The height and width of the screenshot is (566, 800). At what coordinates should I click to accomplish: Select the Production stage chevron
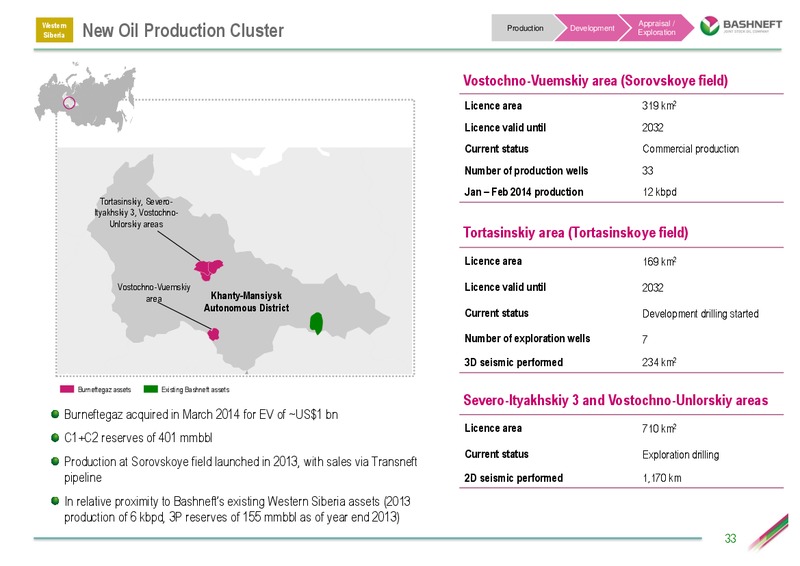point(524,28)
